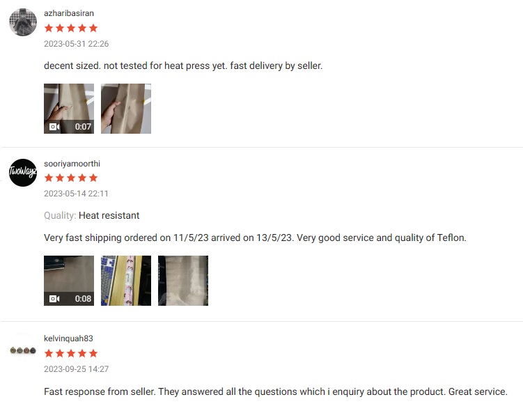Click first star in azharibasiran's rating
Image resolution: width=523 pixels, height=420 pixels.
[x=49, y=29]
